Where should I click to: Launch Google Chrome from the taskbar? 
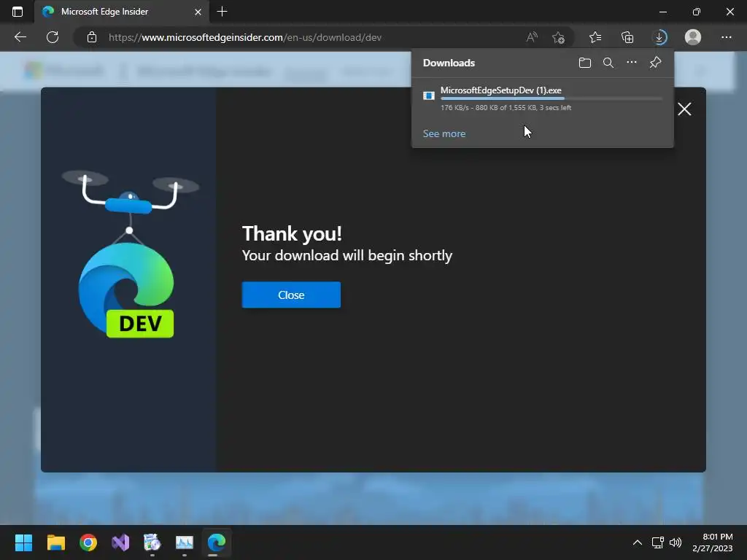[88, 542]
